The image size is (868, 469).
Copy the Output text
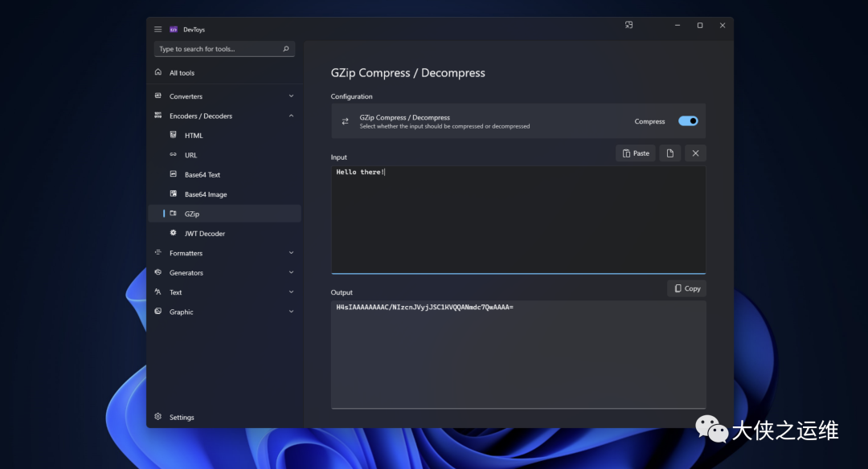tap(687, 288)
